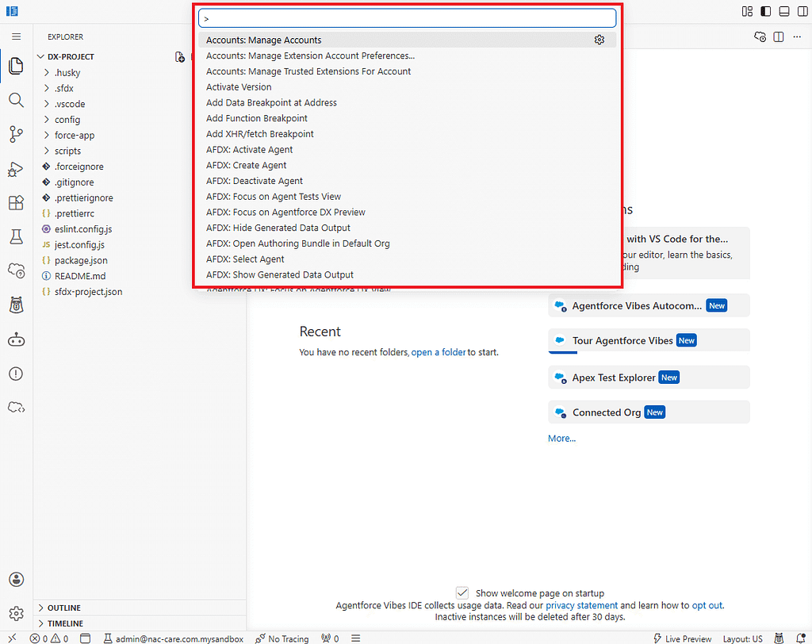Click Layout: US status bar item

[742, 638]
